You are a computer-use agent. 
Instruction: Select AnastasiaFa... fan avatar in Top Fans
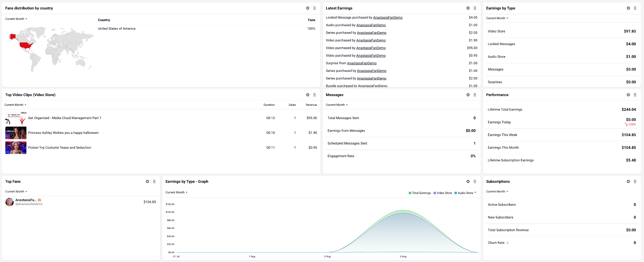tap(9, 202)
